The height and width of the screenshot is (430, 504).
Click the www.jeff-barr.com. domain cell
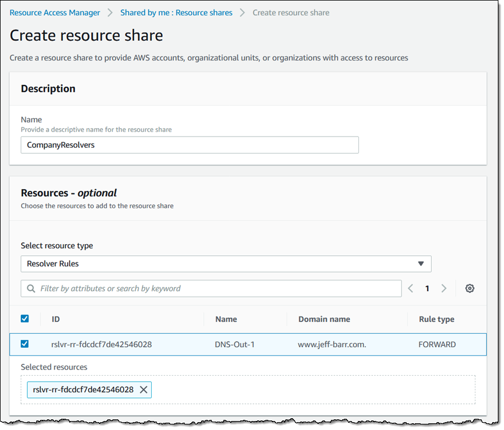click(x=332, y=344)
